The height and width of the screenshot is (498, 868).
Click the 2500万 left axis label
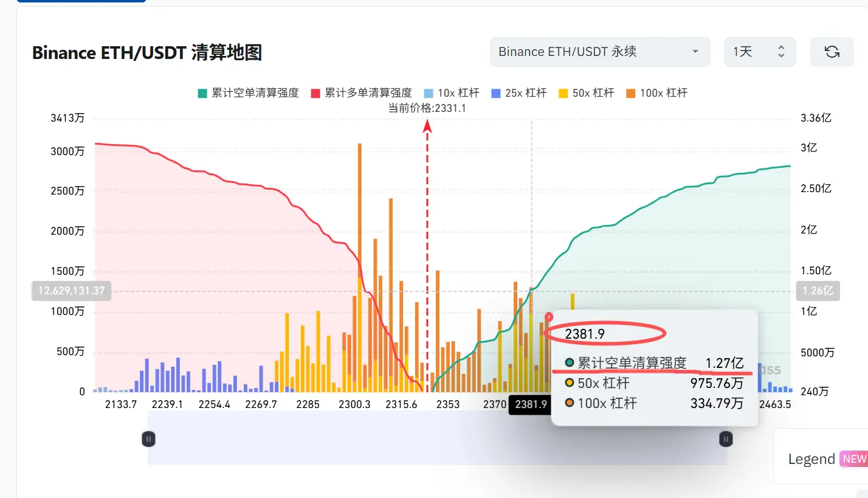67,191
